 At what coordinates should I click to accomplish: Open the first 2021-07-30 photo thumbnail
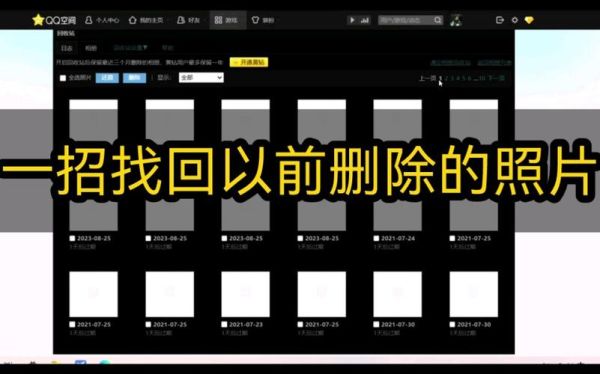[398, 294]
